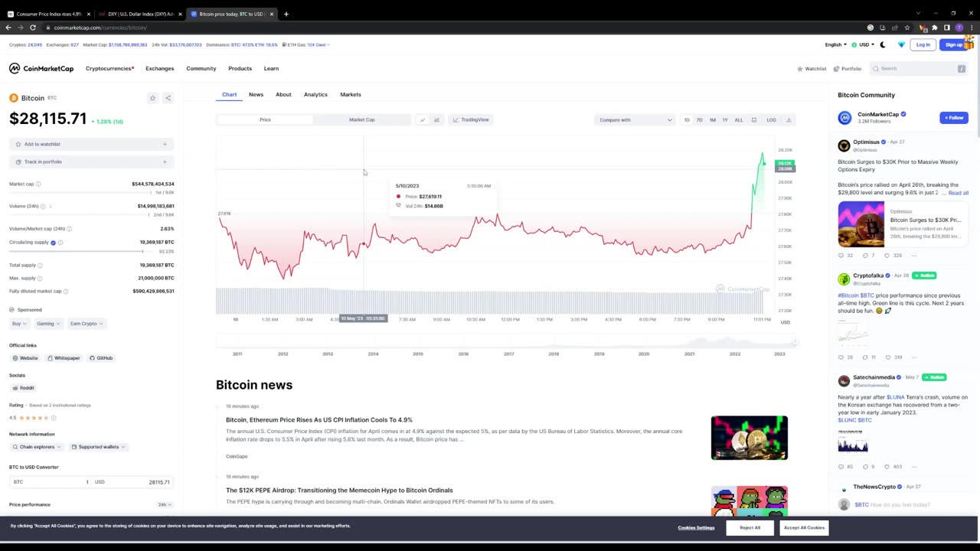
Task: Click the browser share page icon
Action: coord(895,28)
